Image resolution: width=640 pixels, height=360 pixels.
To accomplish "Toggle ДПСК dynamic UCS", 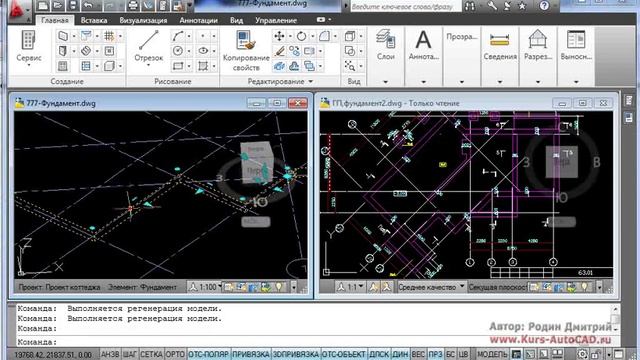I will click(x=379, y=354).
